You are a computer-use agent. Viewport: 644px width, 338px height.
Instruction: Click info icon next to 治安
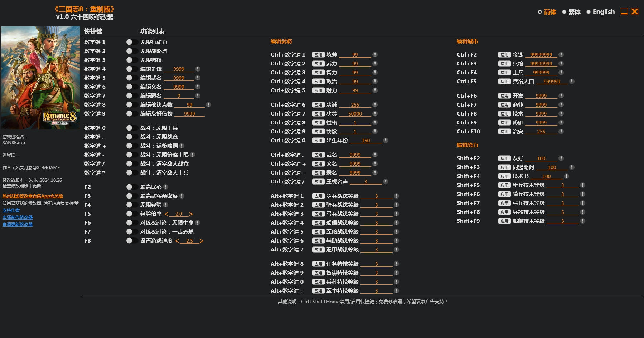pos(561,131)
